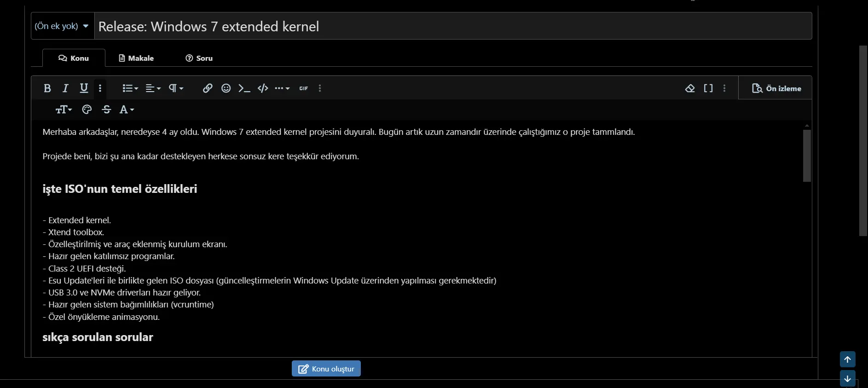
Task: Switch to the Makale tab
Action: coord(136,58)
